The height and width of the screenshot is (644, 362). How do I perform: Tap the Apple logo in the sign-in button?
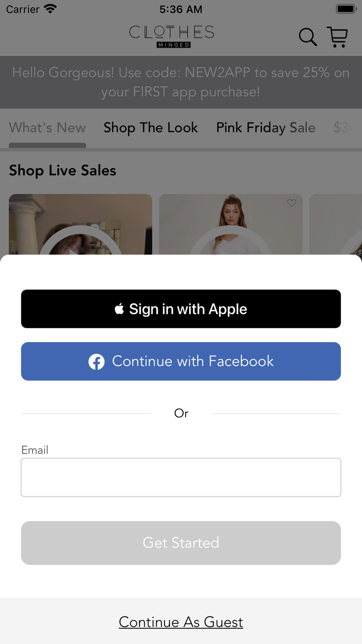click(119, 309)
